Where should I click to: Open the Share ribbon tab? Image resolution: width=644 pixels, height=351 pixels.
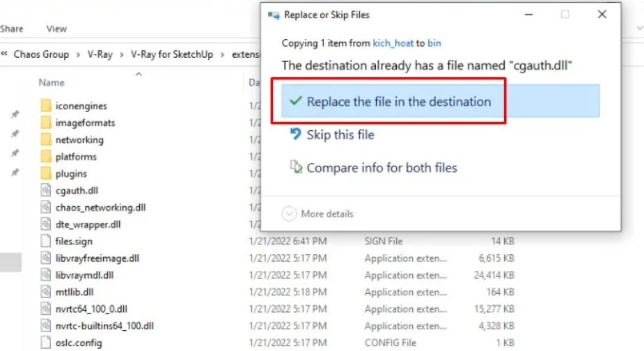tap(11, 29)
